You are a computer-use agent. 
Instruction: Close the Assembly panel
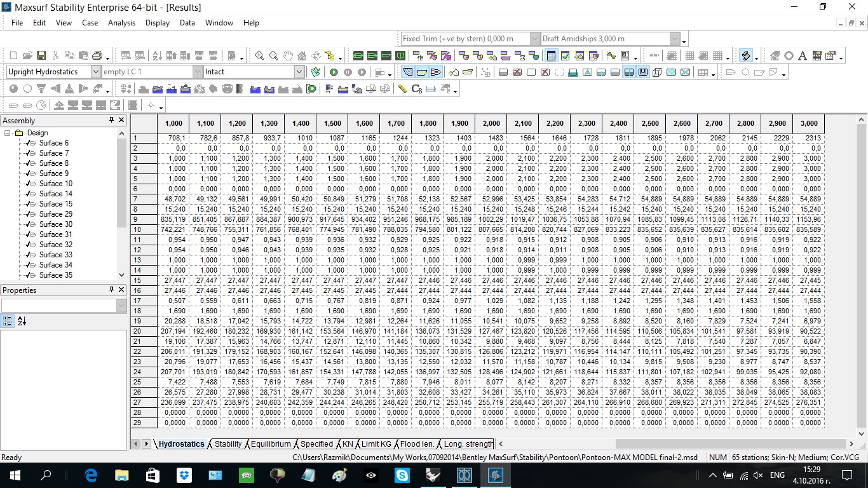tap(122, 120)
